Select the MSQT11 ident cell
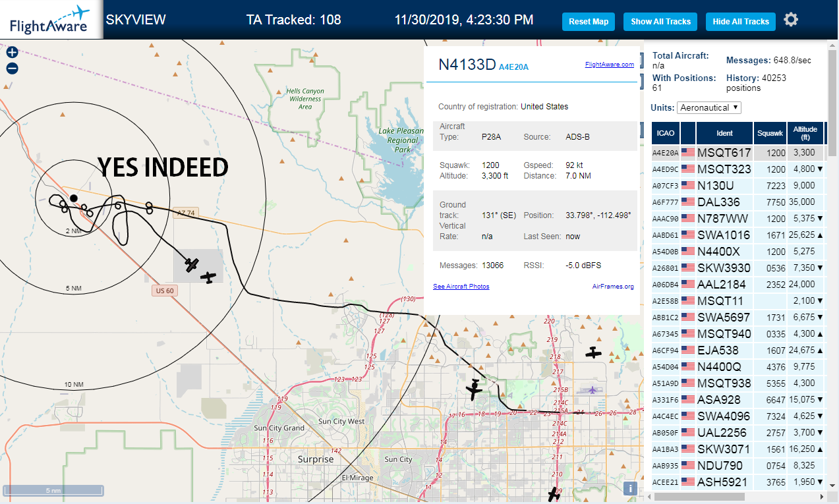Viewport: 839px width, 504px height. click(x=724, y=300)
